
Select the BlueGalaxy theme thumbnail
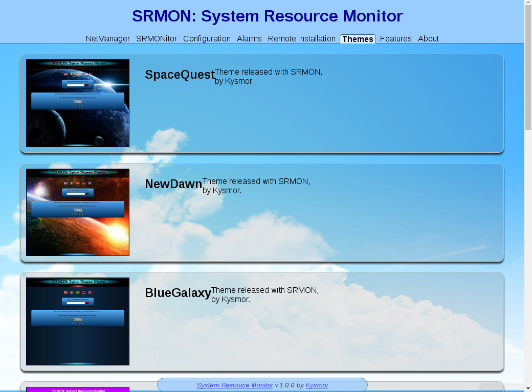pyautogui.click(x=78, y=321)
